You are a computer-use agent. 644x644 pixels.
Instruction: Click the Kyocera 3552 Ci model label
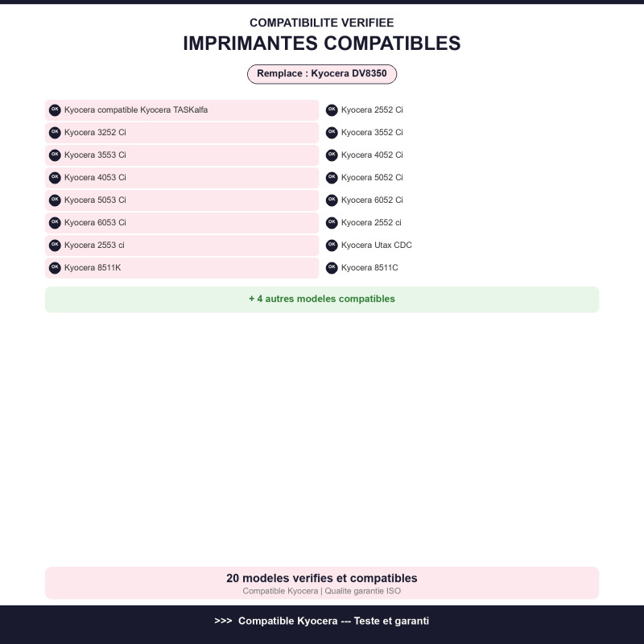[x=372, y=133]
